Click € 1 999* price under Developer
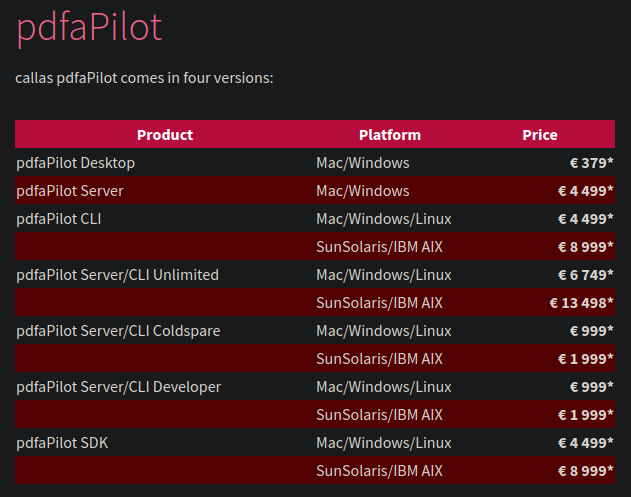 [586, 415]
